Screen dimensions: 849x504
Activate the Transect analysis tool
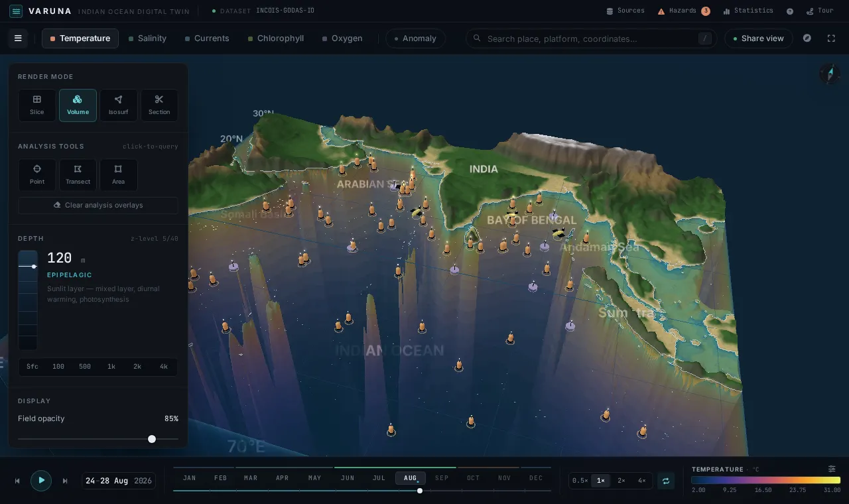[x=78, y=175]
